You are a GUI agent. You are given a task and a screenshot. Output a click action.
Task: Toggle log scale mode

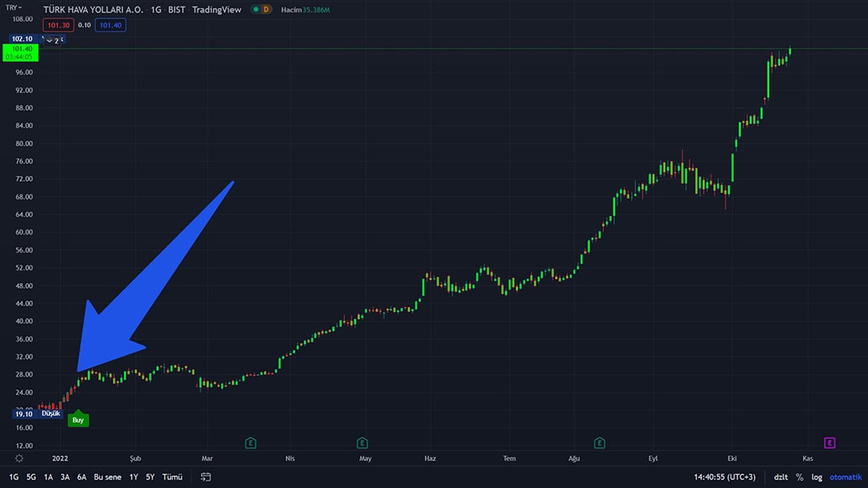click(x=817, y=476)
